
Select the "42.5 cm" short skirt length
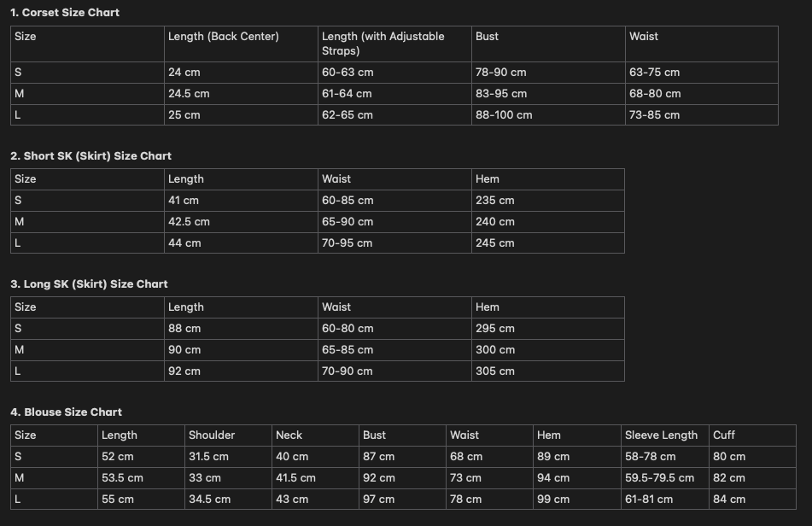tap(189, 222)
